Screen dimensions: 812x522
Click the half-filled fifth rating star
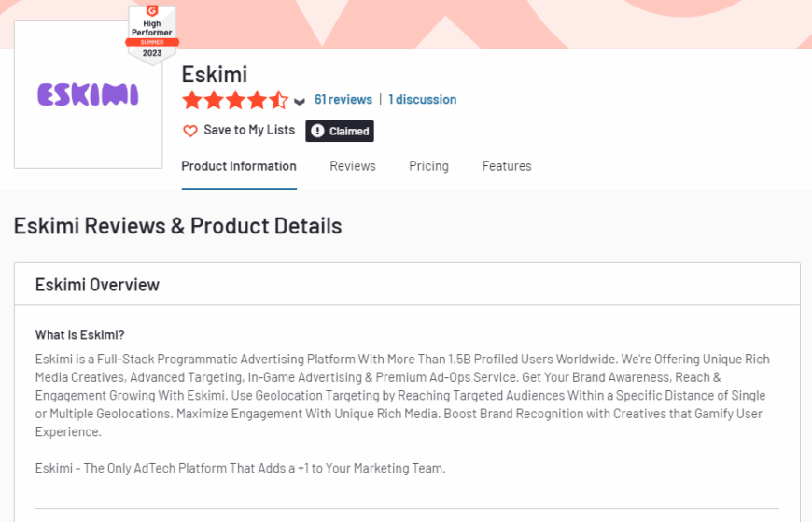279,100
